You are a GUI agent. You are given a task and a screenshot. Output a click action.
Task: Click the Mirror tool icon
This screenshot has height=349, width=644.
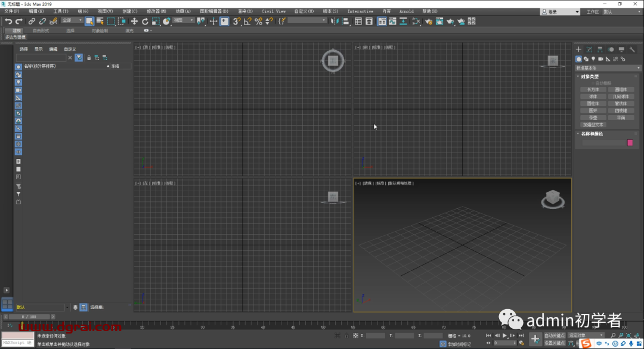pos(335,21)
